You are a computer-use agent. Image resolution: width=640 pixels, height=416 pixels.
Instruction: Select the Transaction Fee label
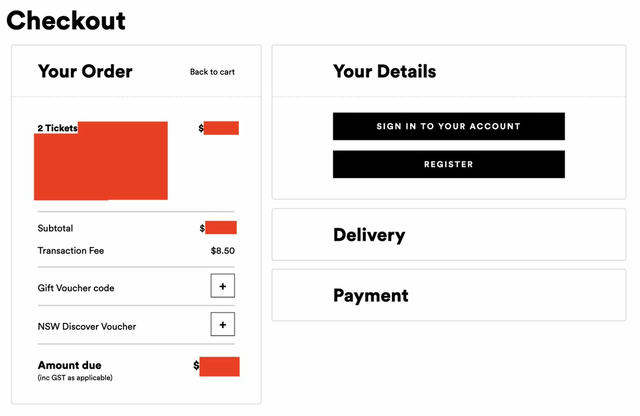(71, 251)
